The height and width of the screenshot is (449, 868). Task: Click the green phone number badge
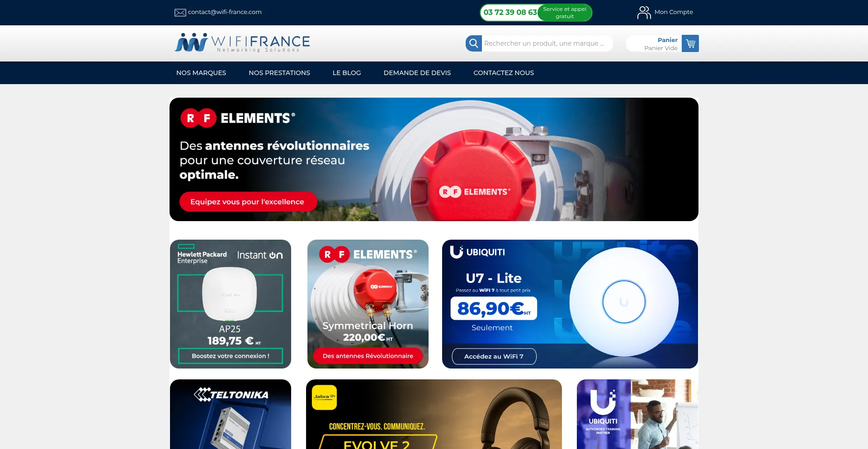tap(536, 13)
